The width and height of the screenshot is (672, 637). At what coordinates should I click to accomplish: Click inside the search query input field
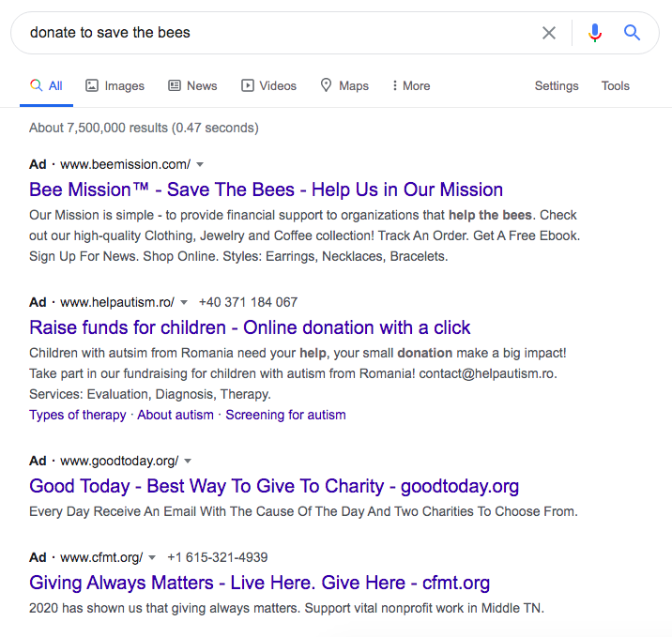272,33
